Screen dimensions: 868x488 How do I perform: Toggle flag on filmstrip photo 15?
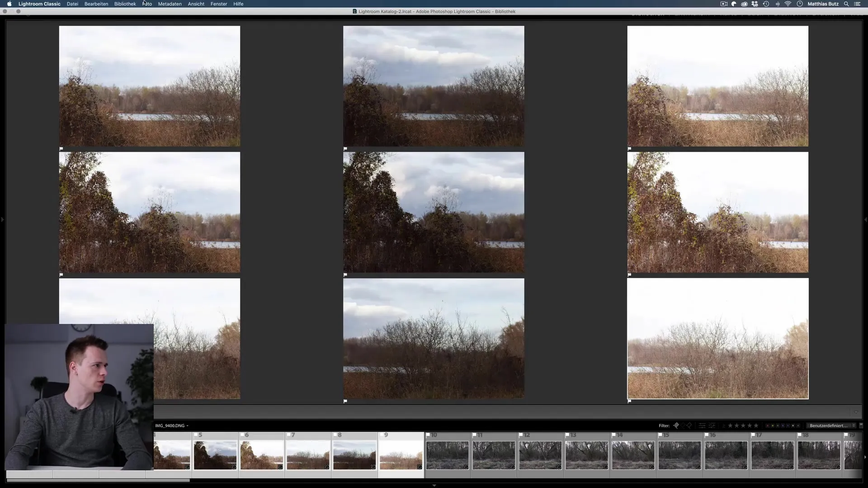[660, 435]
